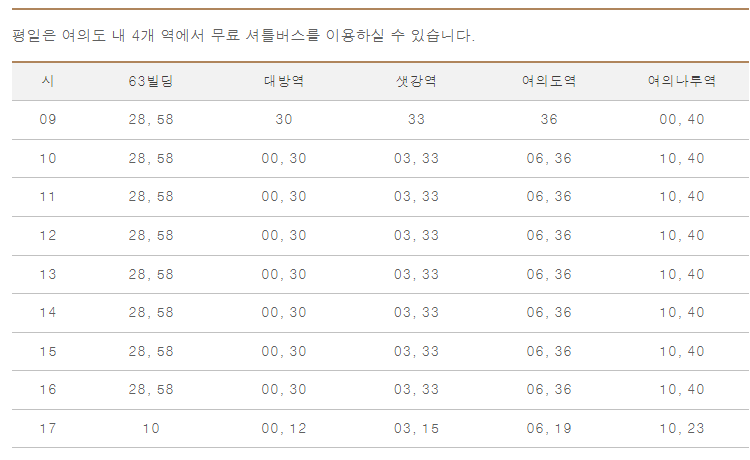Click 여의나루역 times '00, 40' in 09 row
The width and height of the screenshot is (750, 460).
[682, 119]
